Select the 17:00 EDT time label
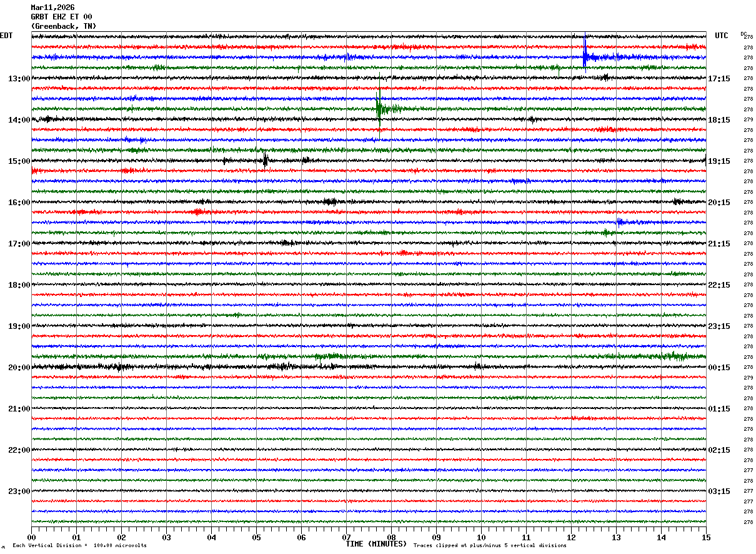 point(19,244)
